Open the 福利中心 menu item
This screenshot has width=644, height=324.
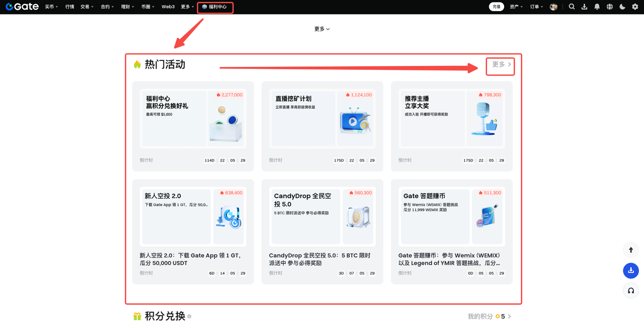coord(215,7)
